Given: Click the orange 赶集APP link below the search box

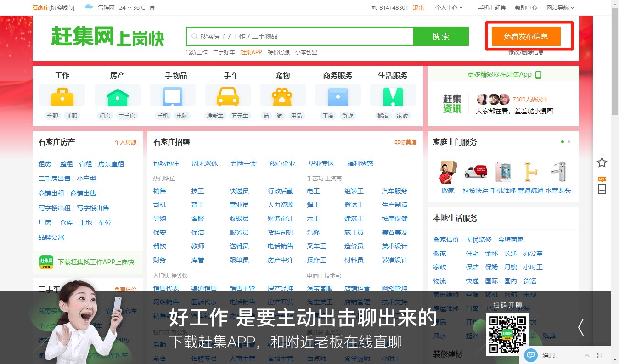Looking at the screenshot, I should pos(251,52).
